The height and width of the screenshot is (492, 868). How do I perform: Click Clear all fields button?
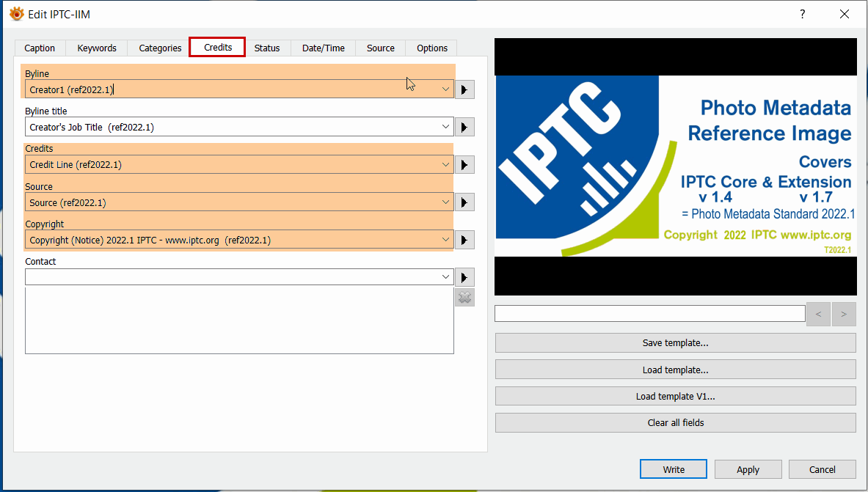coord(675,423)
